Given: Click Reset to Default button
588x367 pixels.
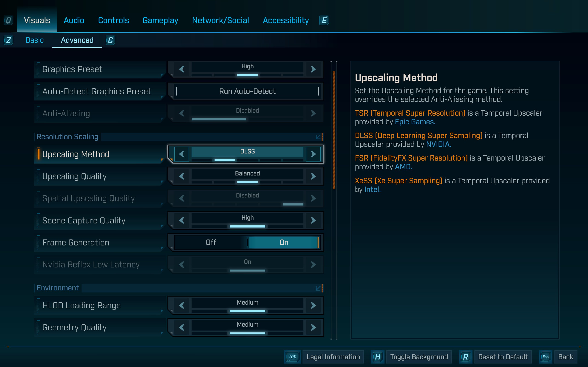Looking at the screenshot, I should [503, 356].
